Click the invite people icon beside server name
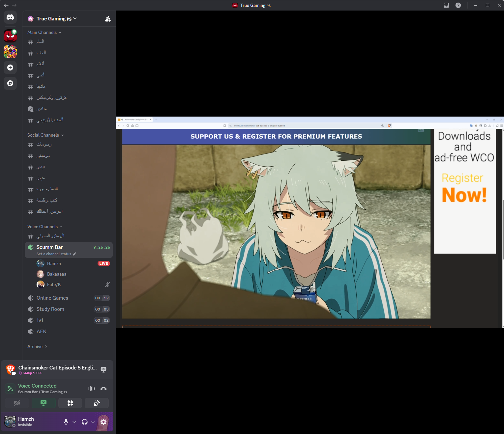The image size is (504, 434). tap(108, 19)
